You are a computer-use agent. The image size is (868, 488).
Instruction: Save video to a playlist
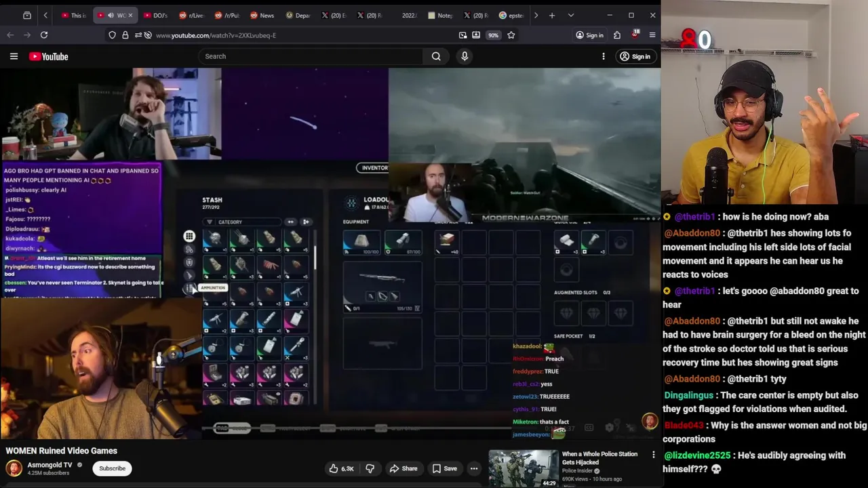[x=445, y=468]
